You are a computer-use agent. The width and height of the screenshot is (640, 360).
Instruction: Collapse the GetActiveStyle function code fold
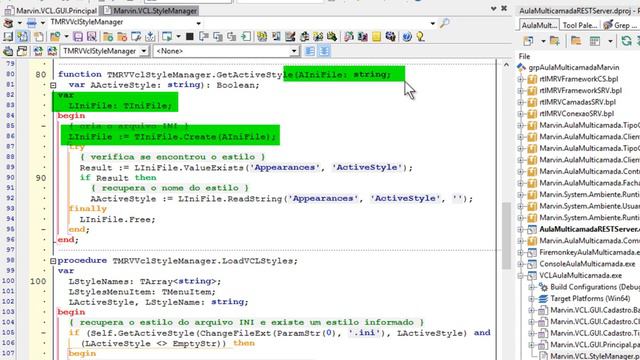(x=53, y=85)
